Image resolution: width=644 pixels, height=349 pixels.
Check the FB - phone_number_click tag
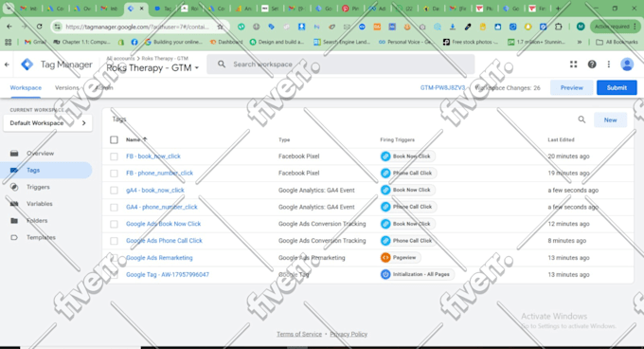click(115, 174)
